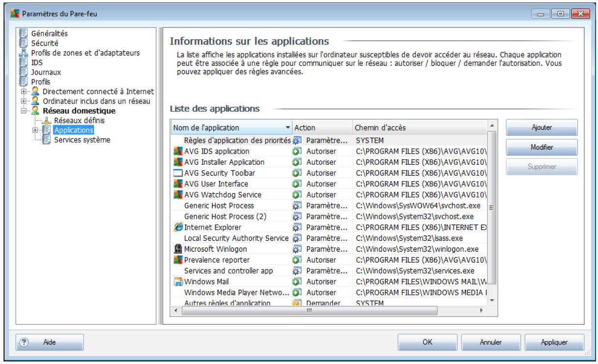Click the AVG Installer Application icon

[178, 162]
